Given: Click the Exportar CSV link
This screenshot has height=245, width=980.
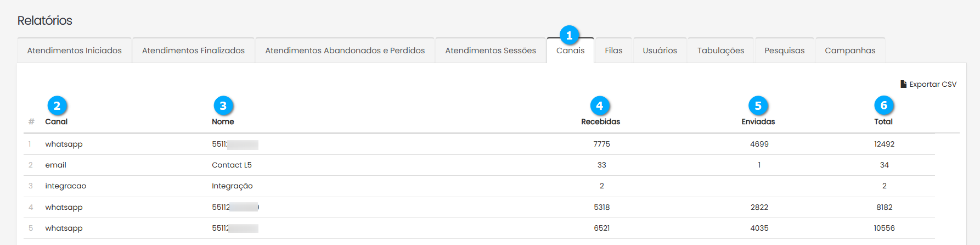Looking at the screenshot, I should (932, 84).
